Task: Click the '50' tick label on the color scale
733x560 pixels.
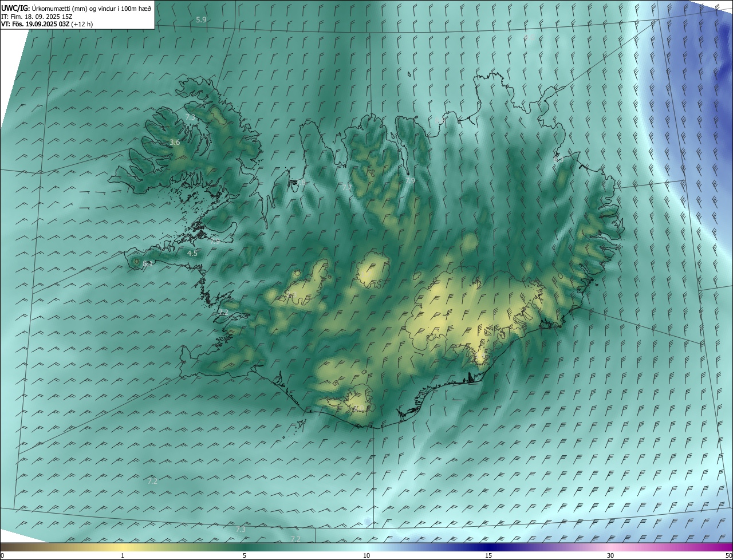Action: point(728,555)
